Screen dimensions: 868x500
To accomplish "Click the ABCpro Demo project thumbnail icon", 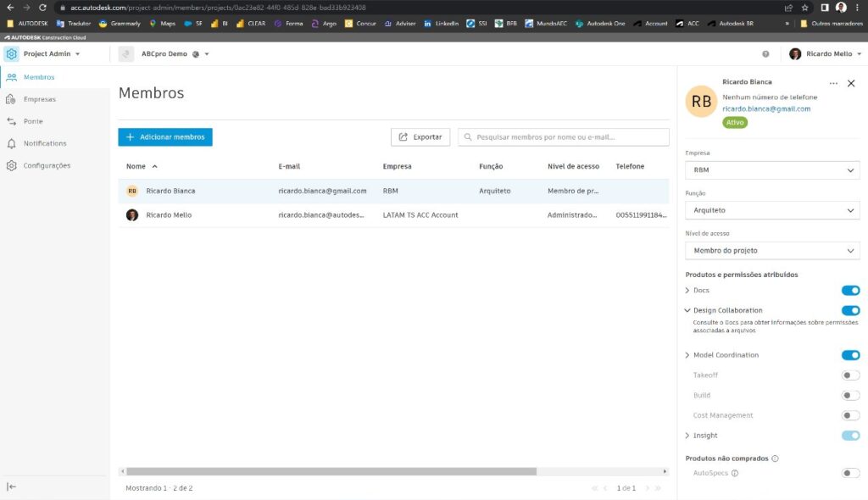I will (x=126, y=53).
